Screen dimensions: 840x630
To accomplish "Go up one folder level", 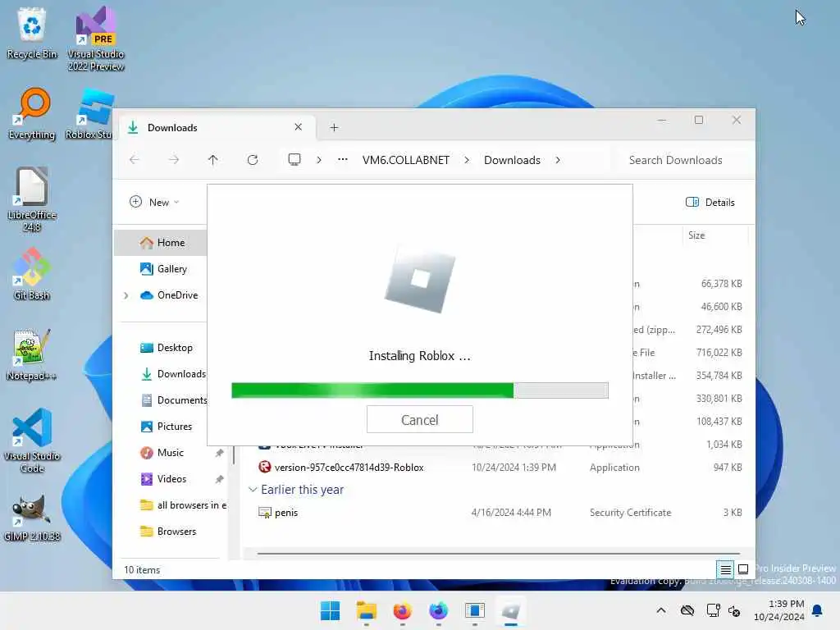I will tap(212, 160).
